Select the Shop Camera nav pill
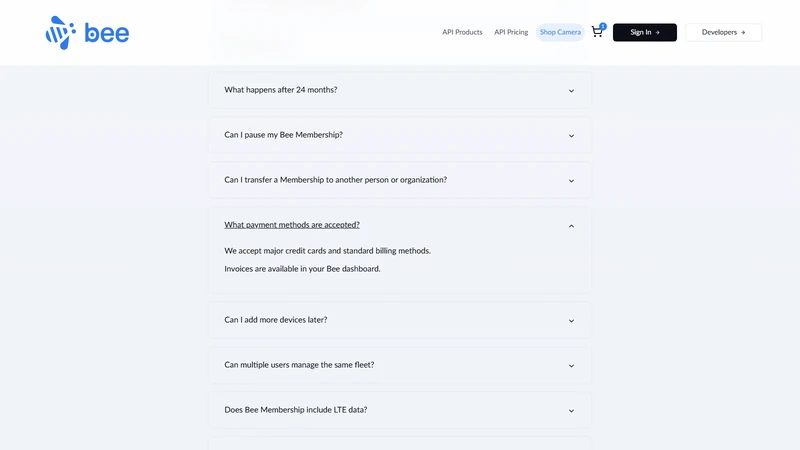This screenshot has height=450, width=800. (x=560, y=32)
